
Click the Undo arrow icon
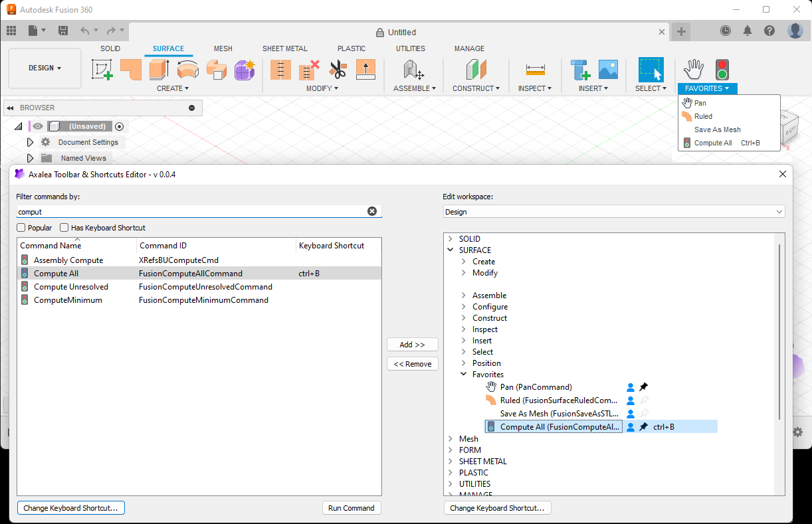[84, 31]
